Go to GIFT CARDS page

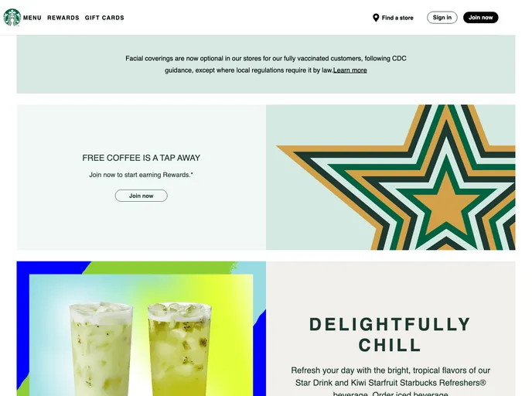click(x=104, y=18)
